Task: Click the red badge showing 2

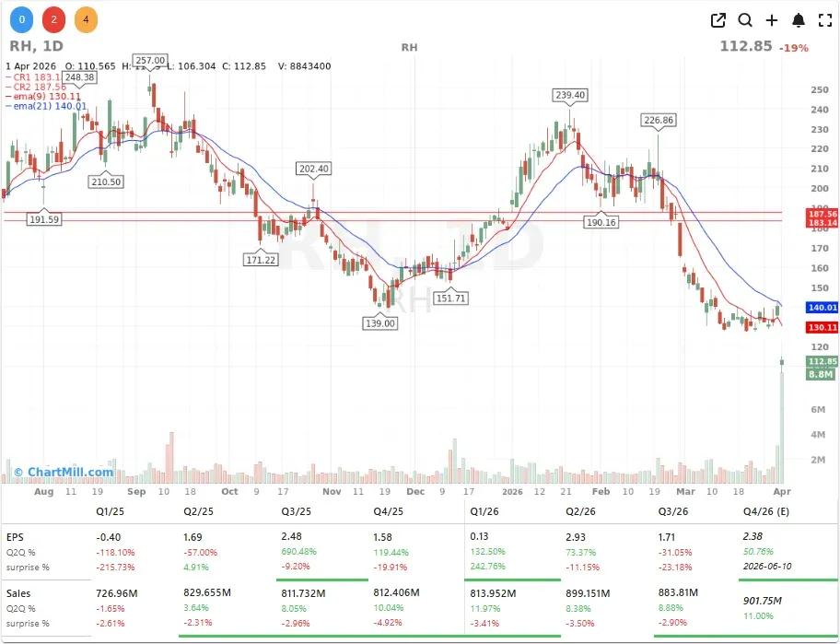Action: [53, 18]
